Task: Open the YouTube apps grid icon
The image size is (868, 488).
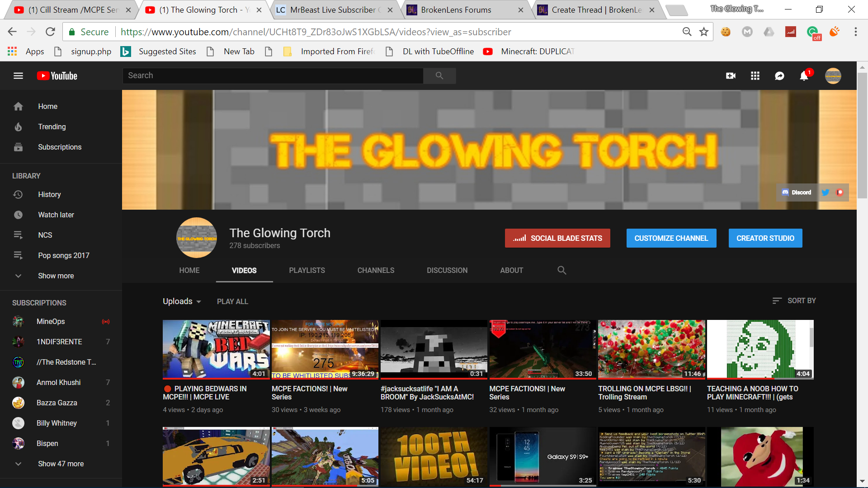Action: (x=755, y=76)
